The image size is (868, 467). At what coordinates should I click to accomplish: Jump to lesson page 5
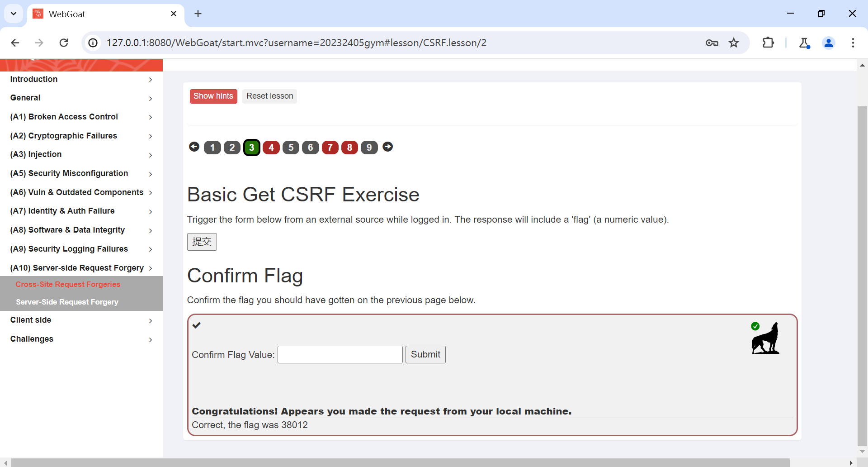point(291,148)
